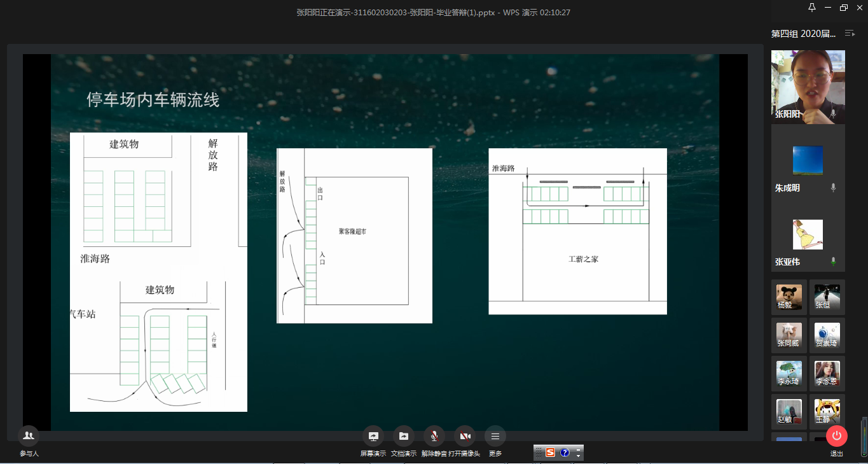
Task: Select 张阳阳's video thumbnail
Action: [x=808, y=87]
